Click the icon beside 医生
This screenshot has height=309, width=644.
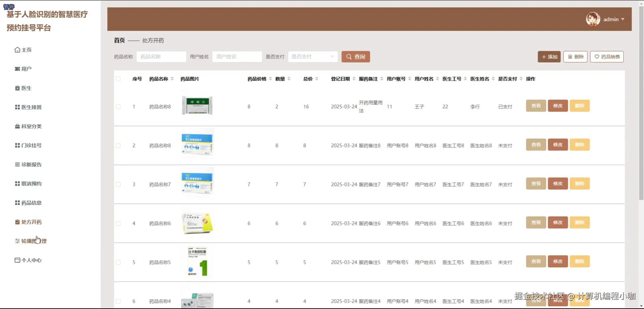tap(17, 88)
